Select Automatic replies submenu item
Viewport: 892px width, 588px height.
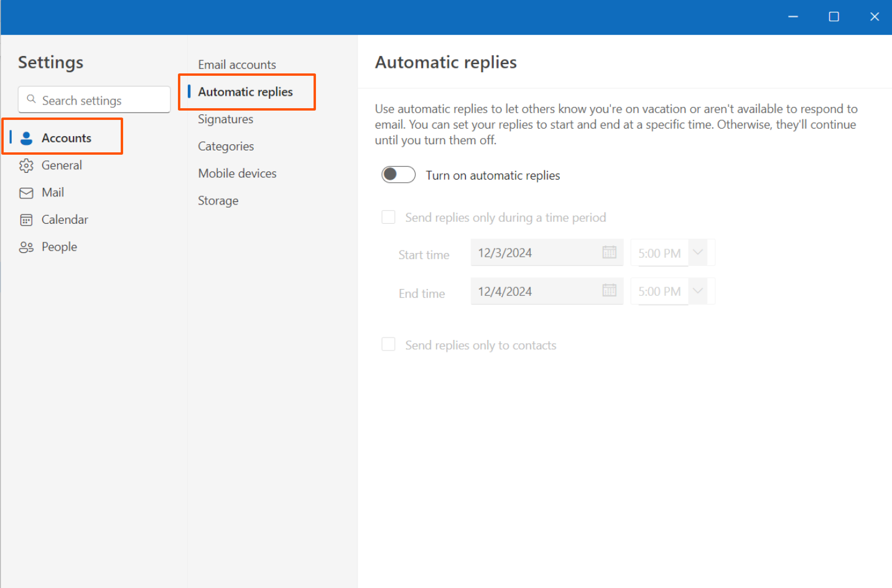point(246,92)
